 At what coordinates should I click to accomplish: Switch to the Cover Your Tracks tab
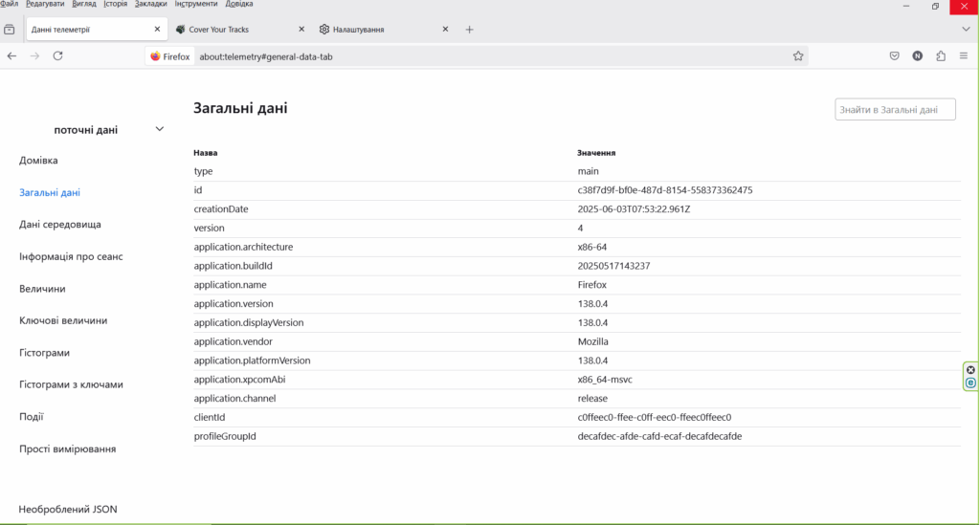[x=240, y=30]
